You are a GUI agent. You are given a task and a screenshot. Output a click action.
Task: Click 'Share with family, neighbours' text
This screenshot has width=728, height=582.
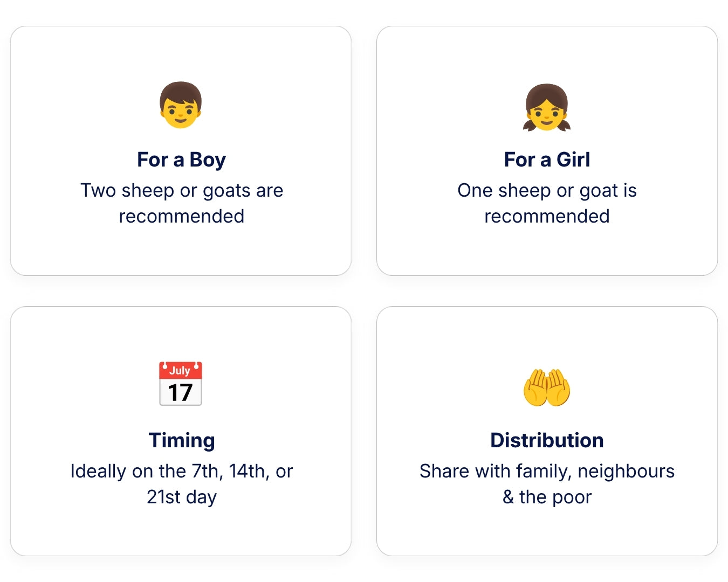point(547,471)
